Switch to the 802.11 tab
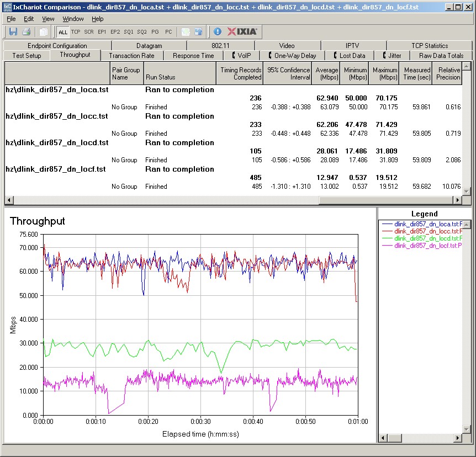 tap(220, 45)
